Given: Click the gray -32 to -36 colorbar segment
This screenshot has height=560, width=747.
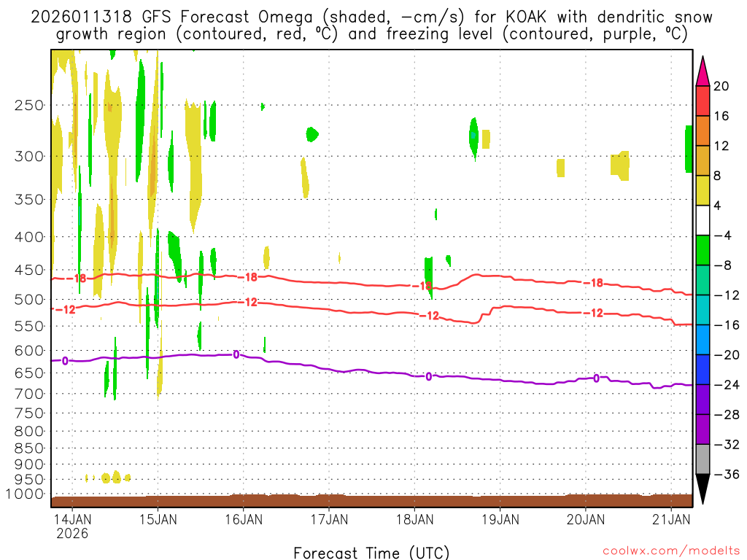Looking at the screenshot, I should [x=703, y=459].
